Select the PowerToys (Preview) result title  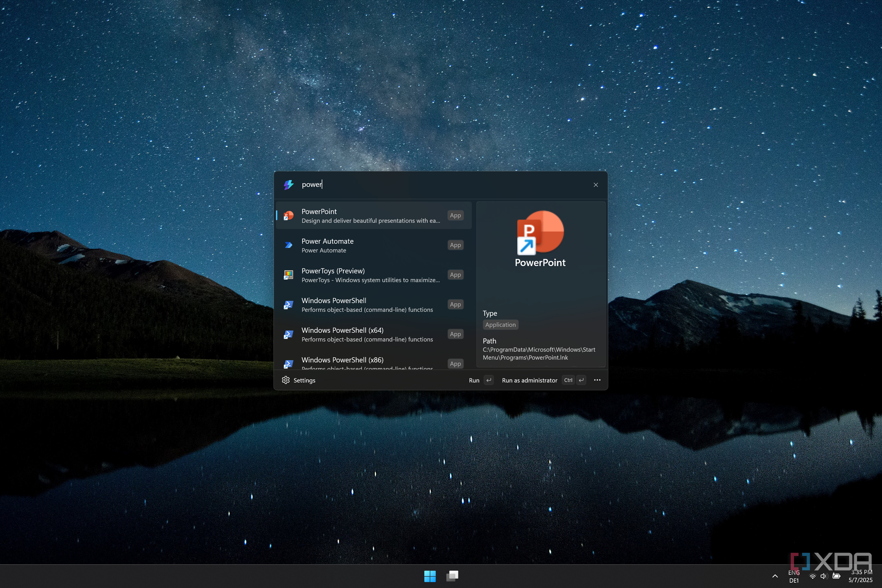pyautogui.click(x=333, y=271)
